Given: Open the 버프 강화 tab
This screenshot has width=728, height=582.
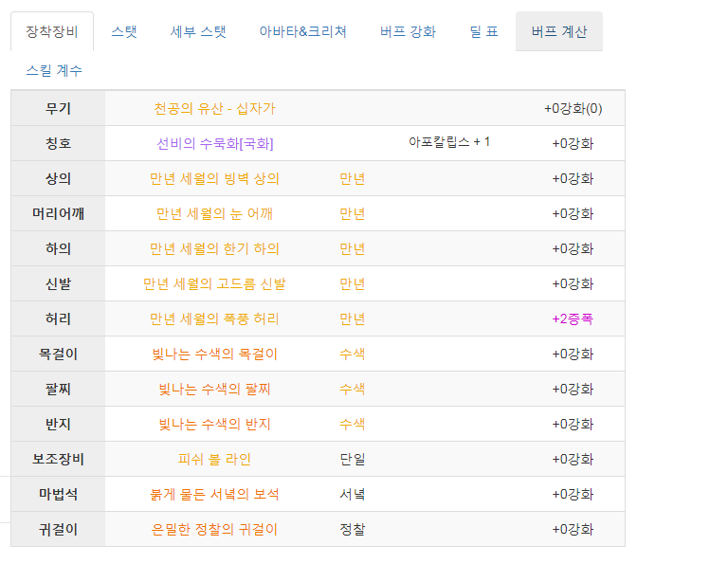Looking at the screenshot, I should [x=408, y=31].
